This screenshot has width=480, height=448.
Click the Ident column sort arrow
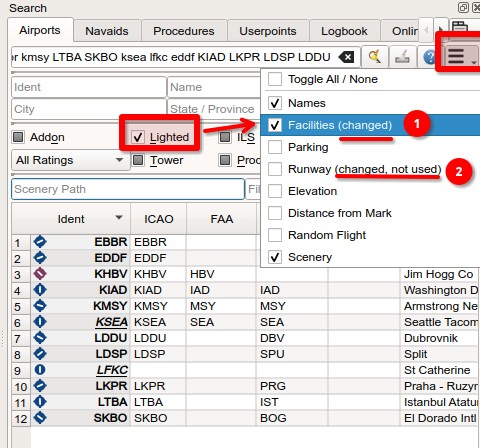(119, 218)
